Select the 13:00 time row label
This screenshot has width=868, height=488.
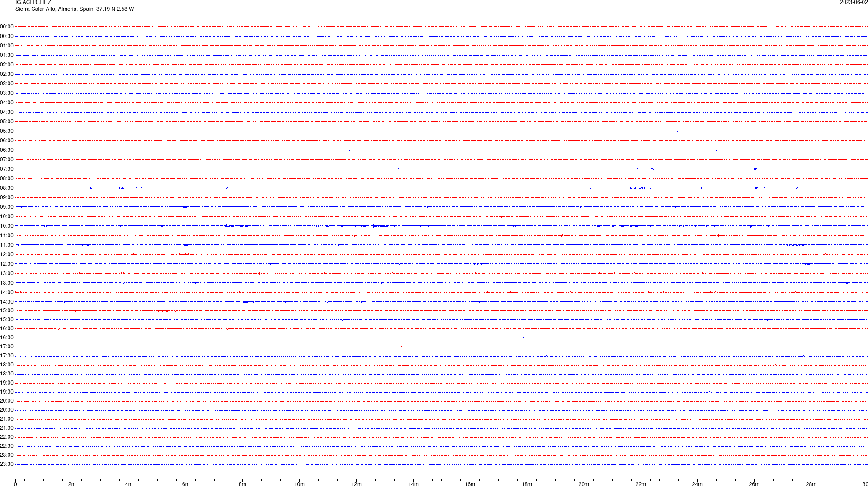click(7, 273)
